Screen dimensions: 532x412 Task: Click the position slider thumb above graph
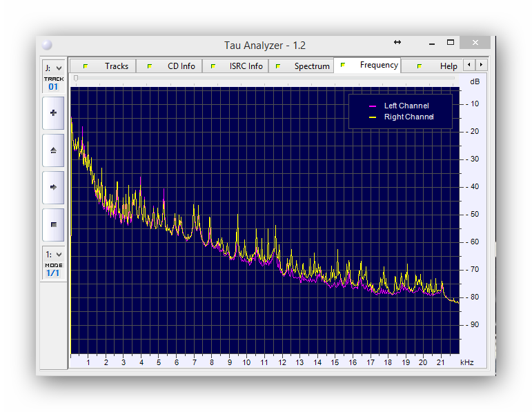pos(76,79)
